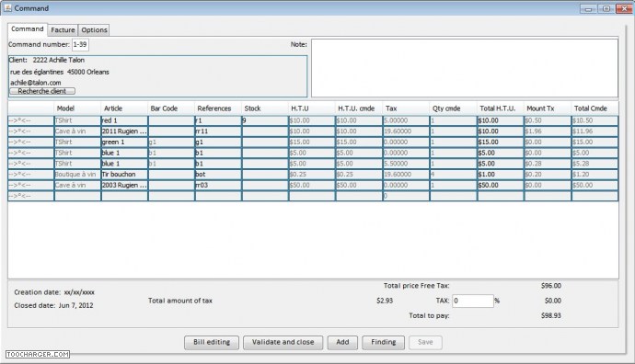Click the greyed-out Save button
Image resolution: width=635 pixels, height=364 pixels.
tap(425, 342)
